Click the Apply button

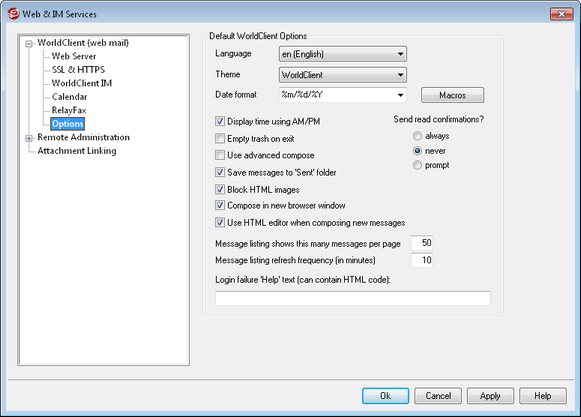click(490, 396)
